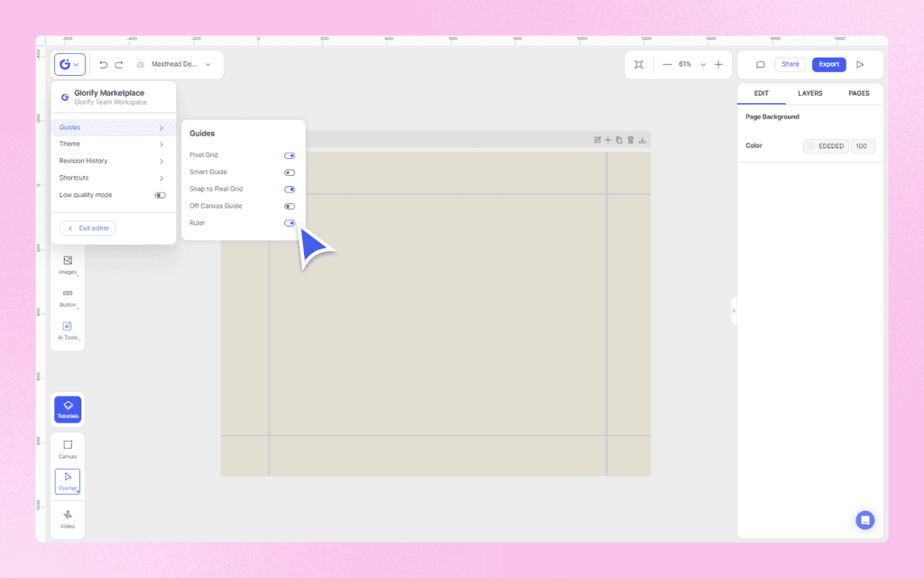Turn on the Off Canvas Guide toggle

290,206
